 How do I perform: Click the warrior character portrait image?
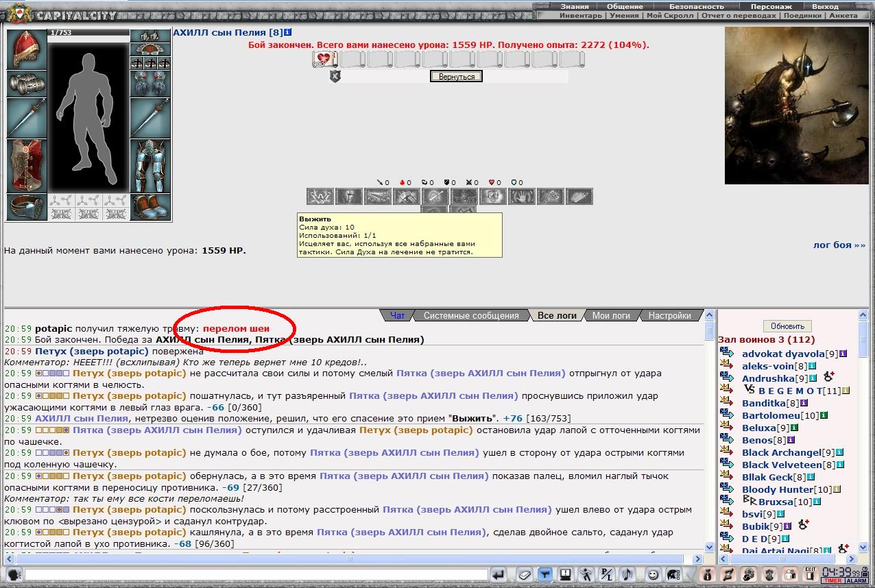click(x=797, y=105)
